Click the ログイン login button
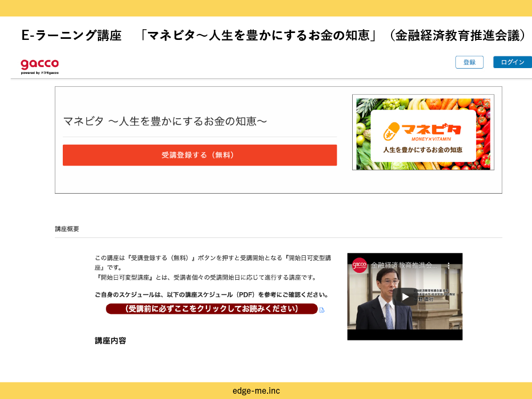This screenshot has width=532, height=399. [512, 62]
